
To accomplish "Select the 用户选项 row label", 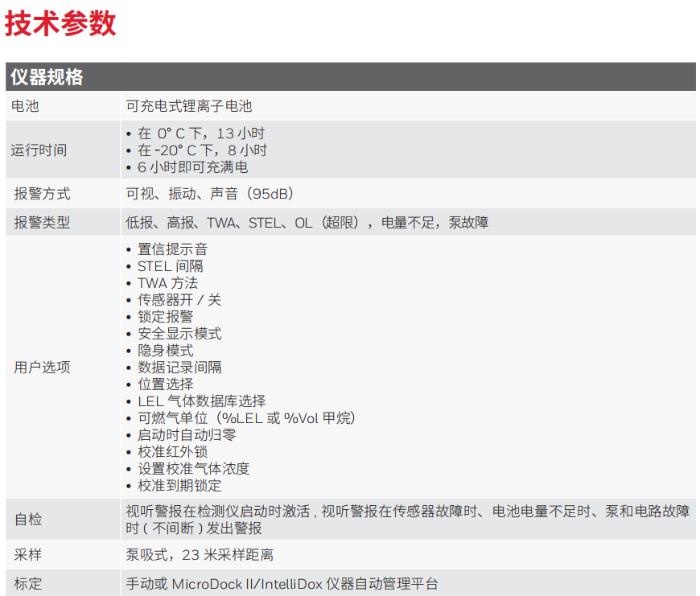I will point(42,368).
